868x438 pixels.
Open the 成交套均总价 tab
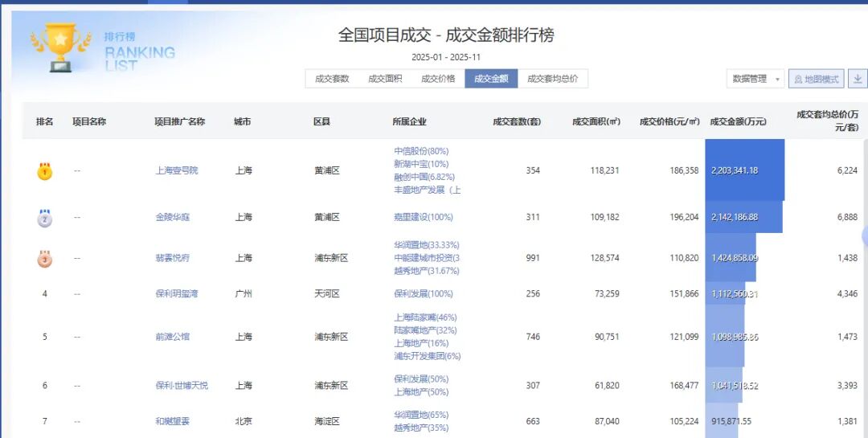tap(553, 79)
